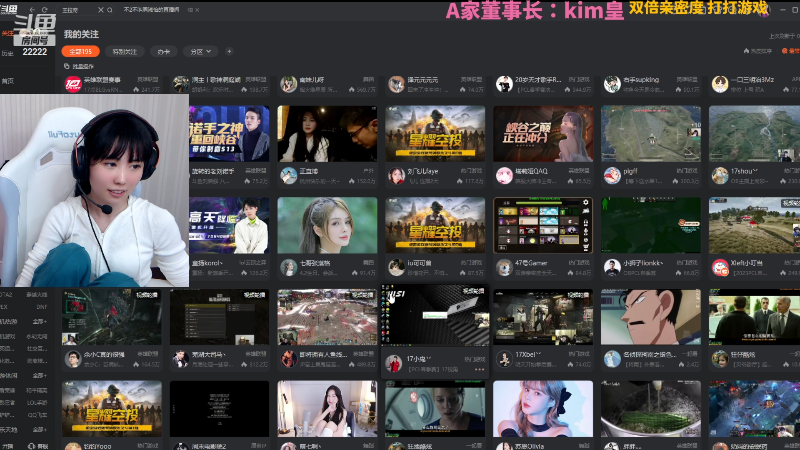Click the refresh icon in the top bar
Image resolution: width=800 pixels, height=450 pixels.
coord(44,10)
